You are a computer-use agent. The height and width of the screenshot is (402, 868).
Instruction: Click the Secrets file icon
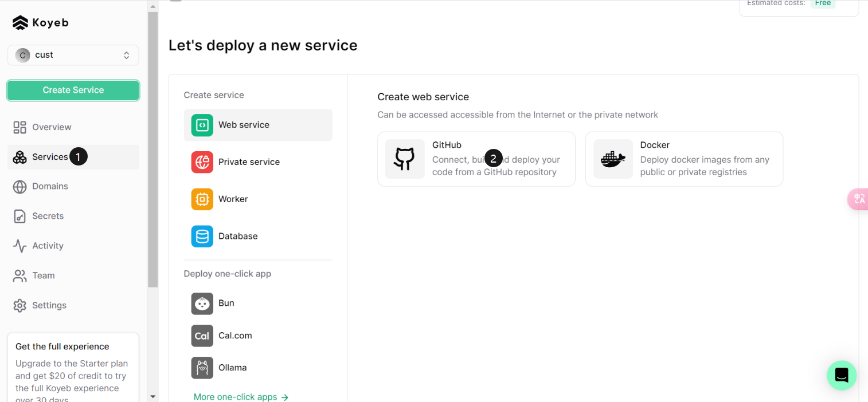click(x=20, y=216)
